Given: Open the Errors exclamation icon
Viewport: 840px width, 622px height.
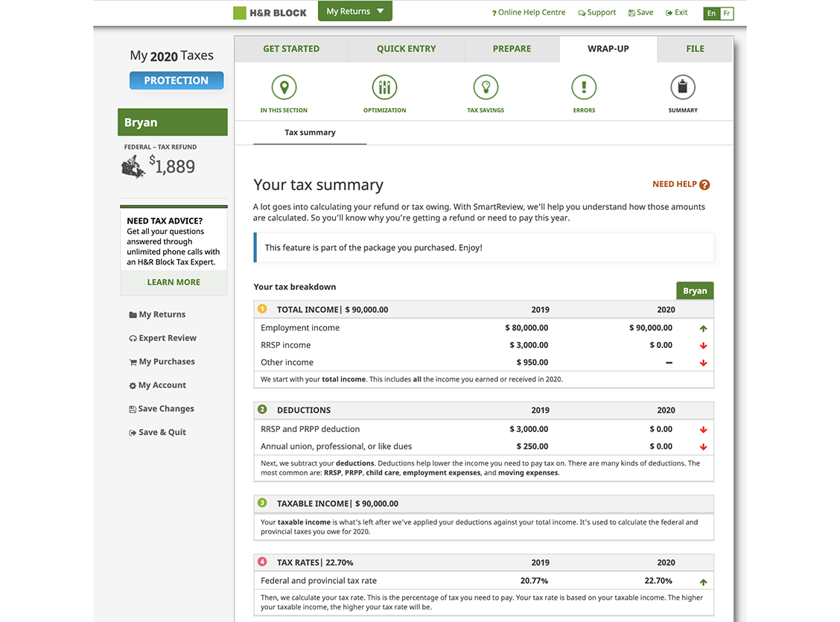Looking at the screenshot, I should pos(584,87).
